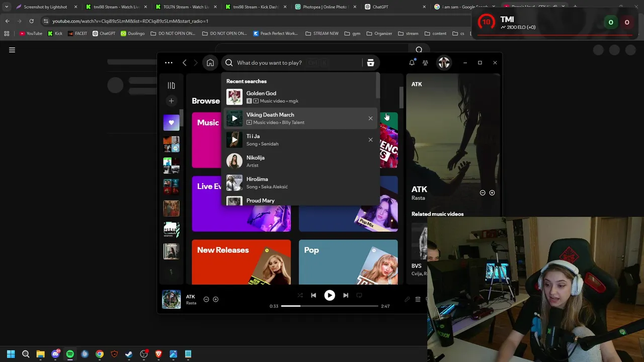644x362 pixels.
Task: Collapse Your Library sidebar icon
Action: 171,85
